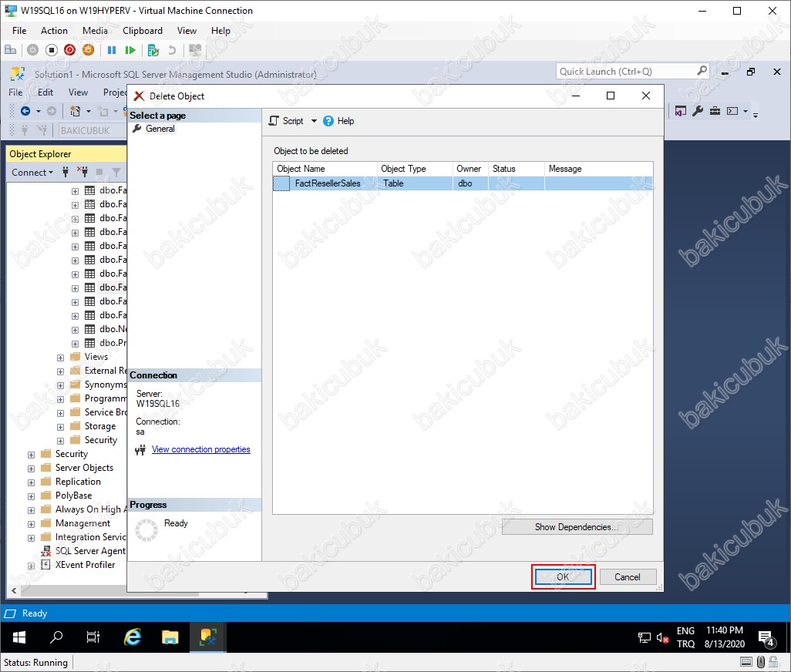This screenshot has height=672, width=791.
Task: Click the orange Save VM state icon
Action: pos(89,50)
